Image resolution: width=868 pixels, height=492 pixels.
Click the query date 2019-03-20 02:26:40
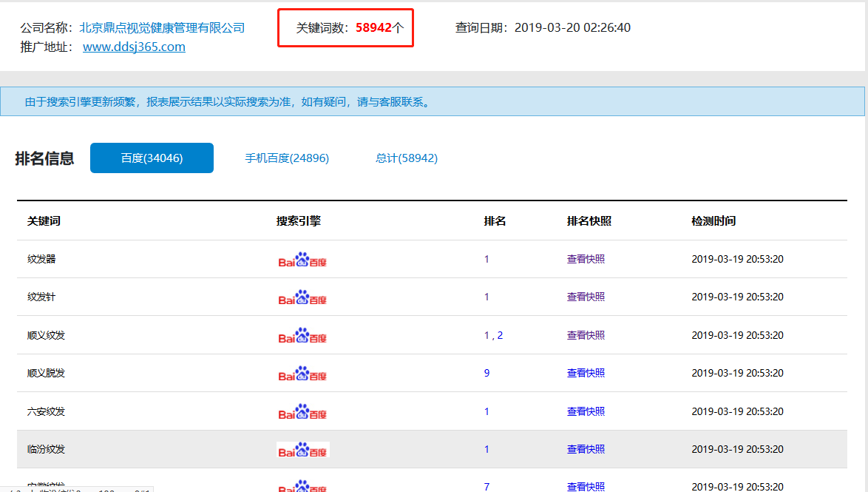[572, 27]
